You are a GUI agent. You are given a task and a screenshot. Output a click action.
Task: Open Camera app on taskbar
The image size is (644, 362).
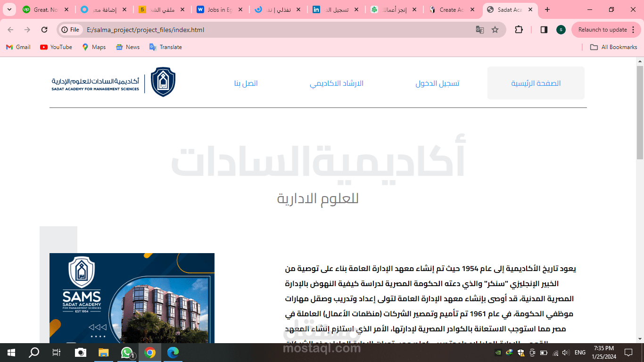tap(81, 353)
